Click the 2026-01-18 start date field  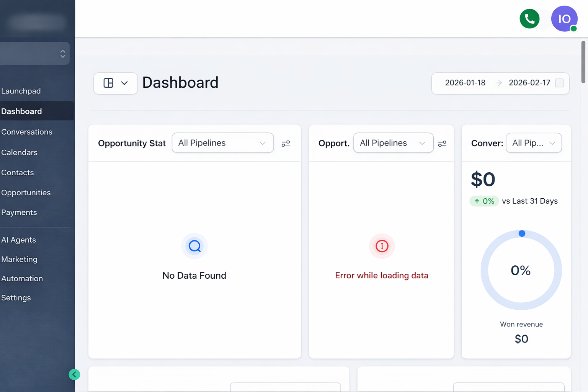click(465, 83)
